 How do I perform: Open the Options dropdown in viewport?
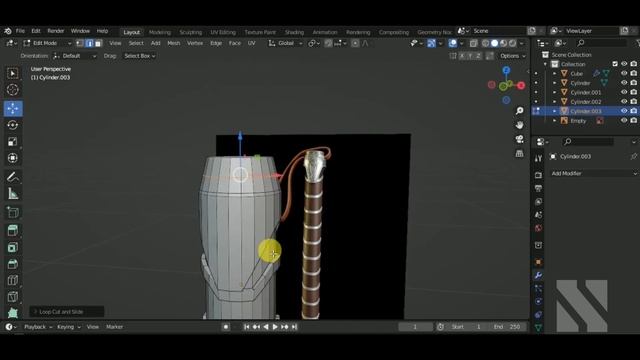[x=512, y=56]
